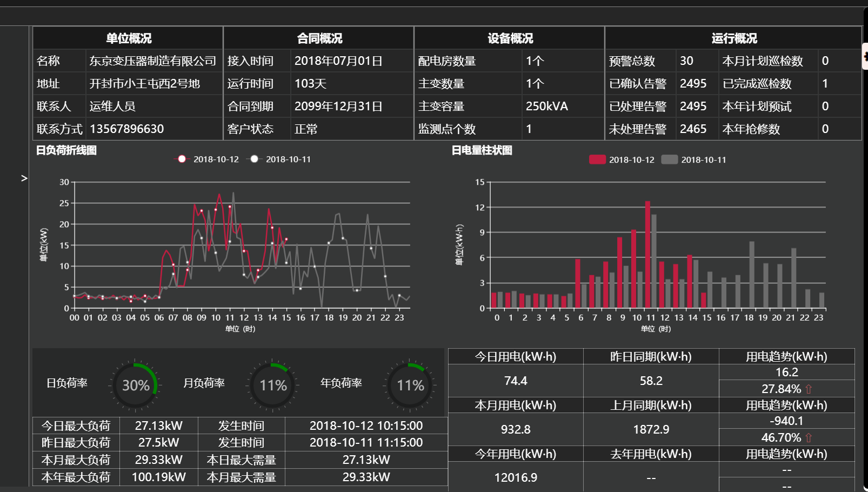Click running time value 103天
Viewport: 868px width, 492px height.
point(310,84)
